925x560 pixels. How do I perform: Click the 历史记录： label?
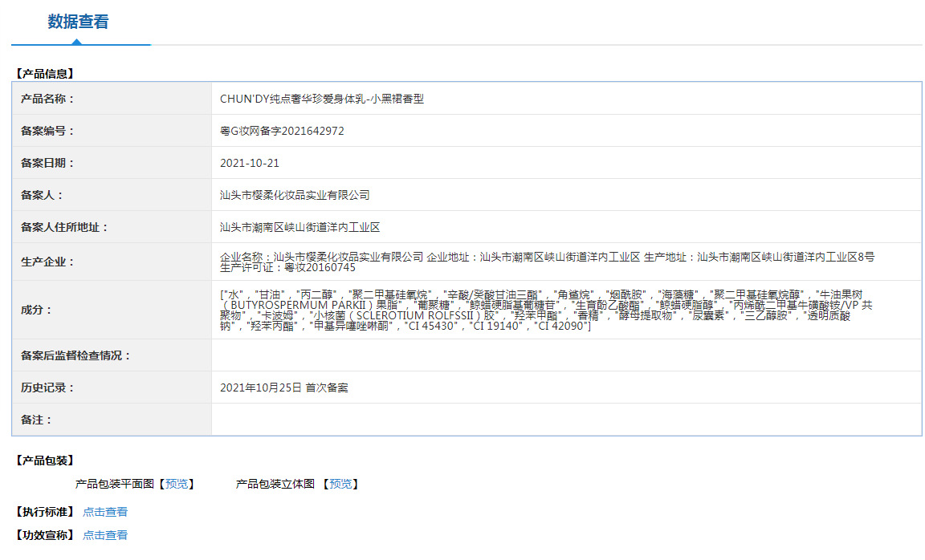[48, 388]
